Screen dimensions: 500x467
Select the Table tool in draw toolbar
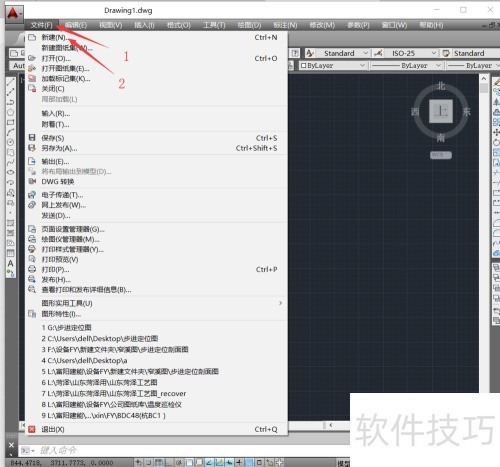pos(11,253)
